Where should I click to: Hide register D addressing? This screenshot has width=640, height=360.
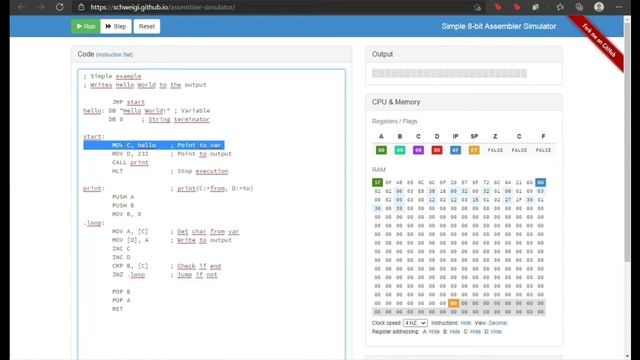click(496, 332)
